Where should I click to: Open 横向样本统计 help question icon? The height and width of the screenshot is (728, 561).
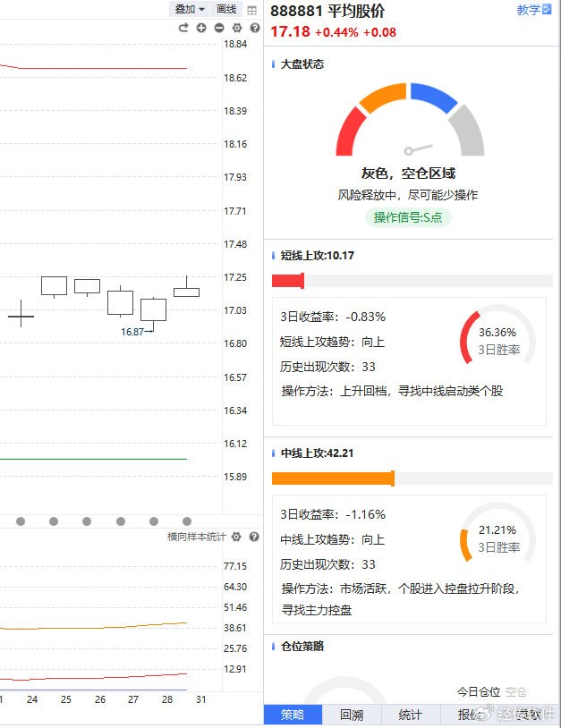254,537
